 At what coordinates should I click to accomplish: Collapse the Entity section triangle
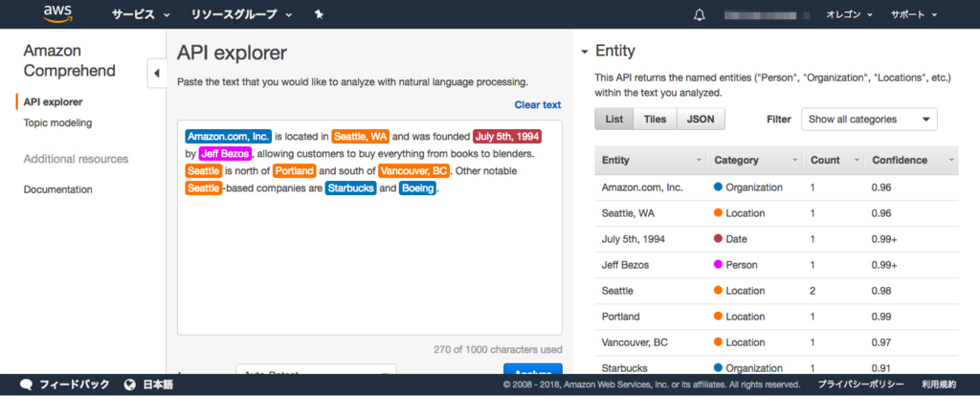(x=585, y=52)
